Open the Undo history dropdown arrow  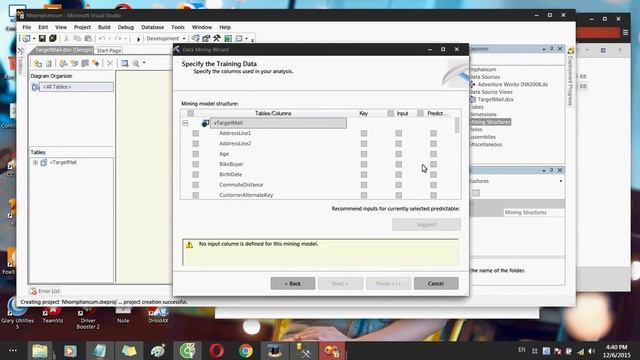(109, 38)
